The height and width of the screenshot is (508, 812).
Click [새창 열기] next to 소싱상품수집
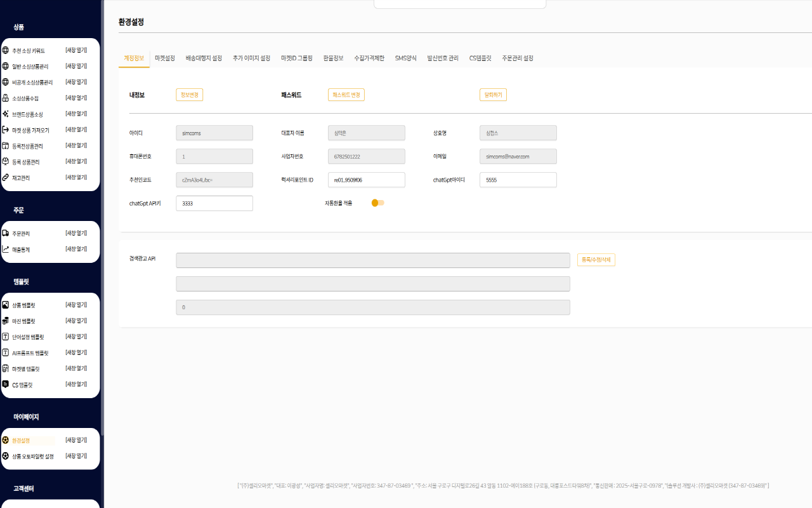coord(76,98)
